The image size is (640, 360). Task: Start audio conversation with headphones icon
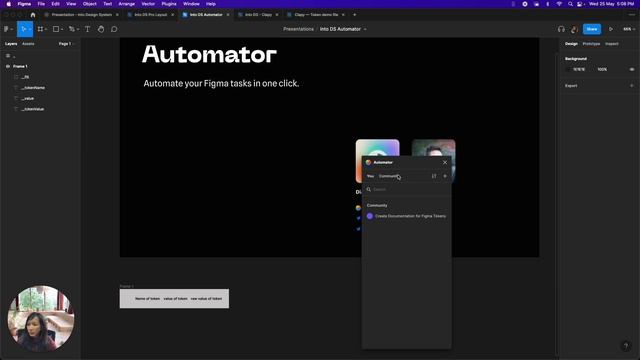(561, 29)
